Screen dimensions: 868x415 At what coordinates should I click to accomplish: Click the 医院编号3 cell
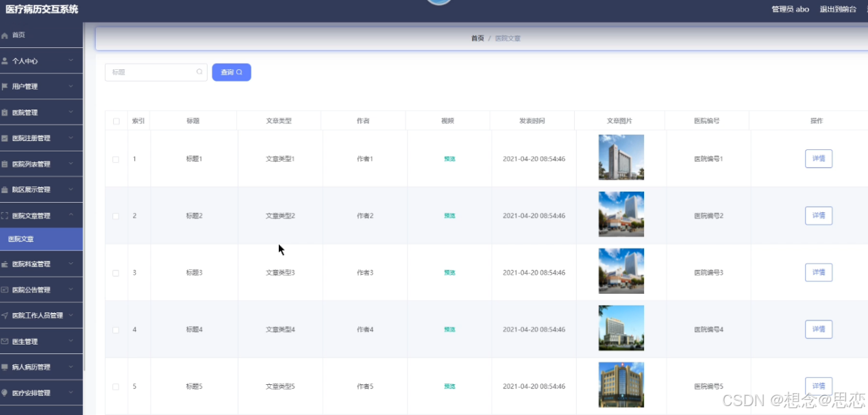(708, 273)
